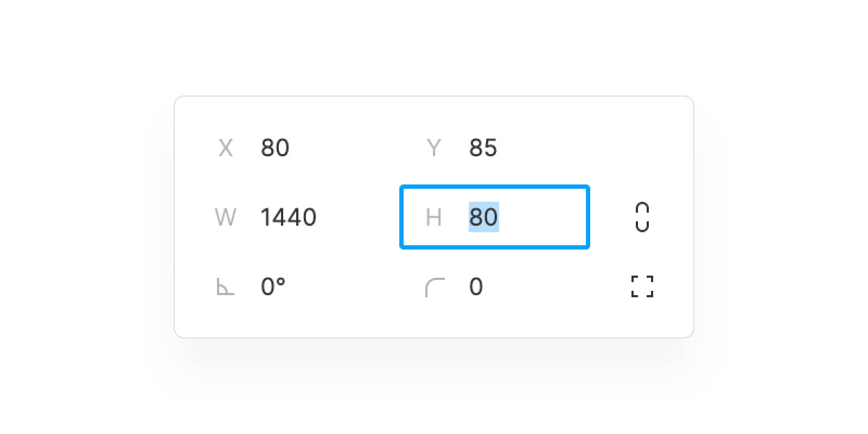Click the corner radius icon
The width and height of the screenshot is (868, 434).
(435, 287)
